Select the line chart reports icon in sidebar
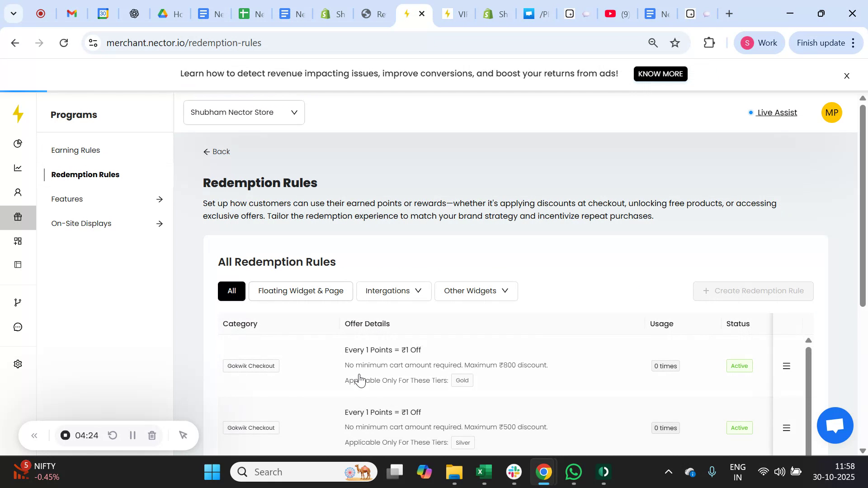 pos(18,168)
